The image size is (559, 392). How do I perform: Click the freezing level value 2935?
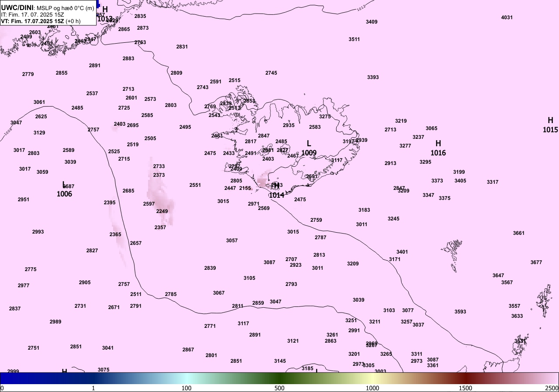click(x=289, y=125)
